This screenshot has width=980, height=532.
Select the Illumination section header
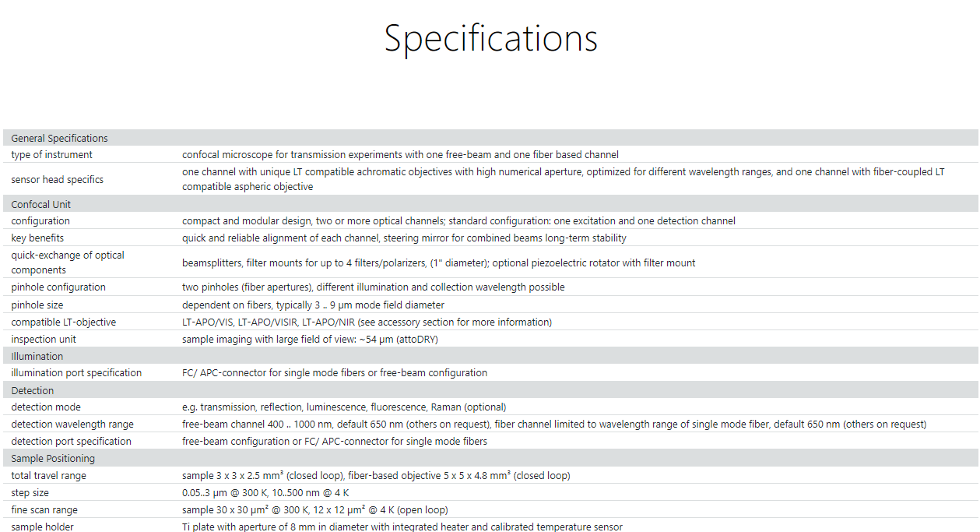490,356
